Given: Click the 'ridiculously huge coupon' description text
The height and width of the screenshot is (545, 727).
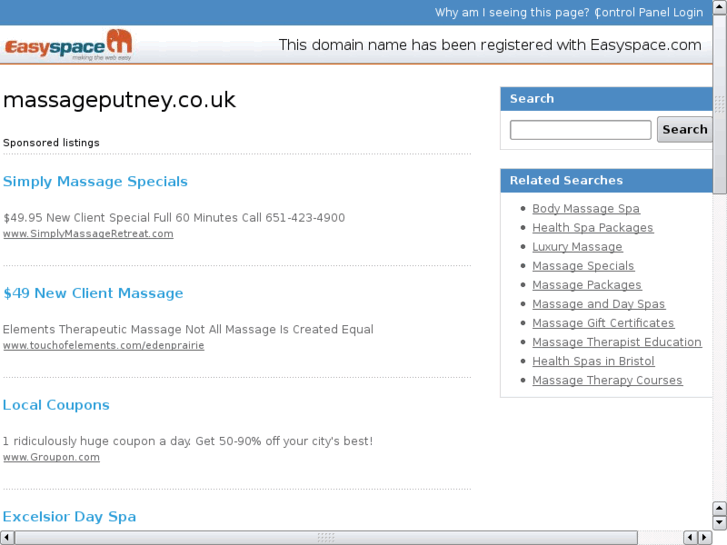Looking at the screenshot, I should (x=188, y=441).
